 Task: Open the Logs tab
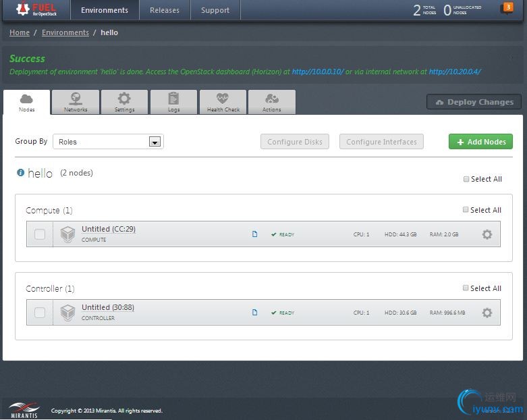(173, 103)
